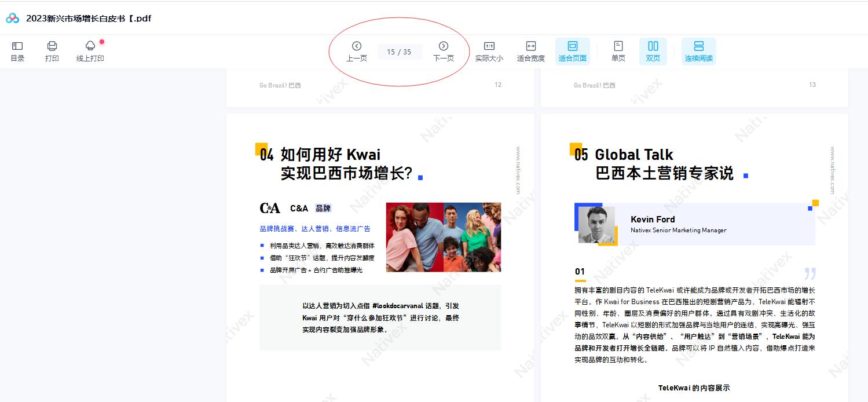Click the C&A brand logo
The image size is (868, 402).
click(270, 208)
